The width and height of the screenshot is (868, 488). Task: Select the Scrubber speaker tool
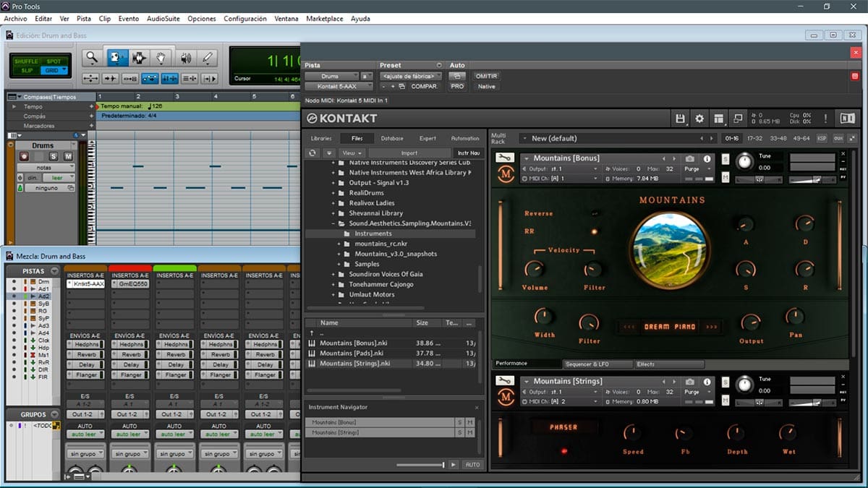185,58
